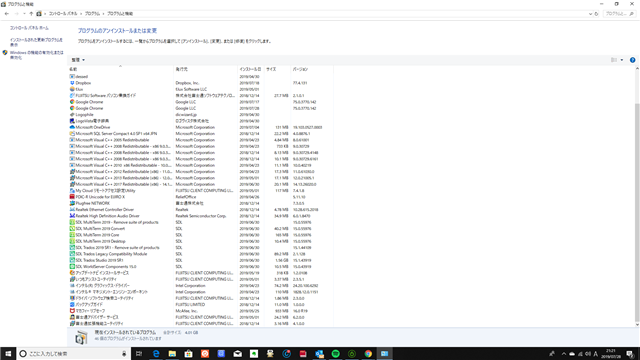Select the SDL MultiTerm 2019 Convert icon
640x360 pixels.
(x=72, y=229)
